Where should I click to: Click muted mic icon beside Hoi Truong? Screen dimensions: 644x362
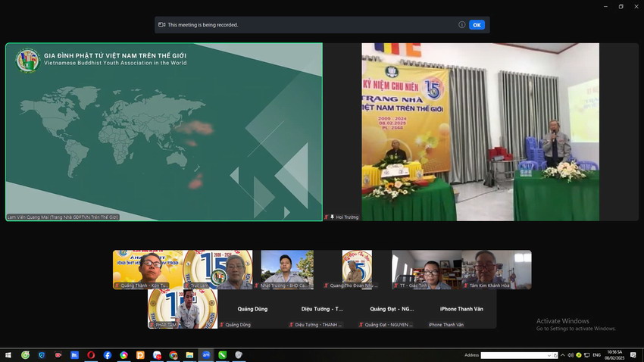(x=327, y=217)
